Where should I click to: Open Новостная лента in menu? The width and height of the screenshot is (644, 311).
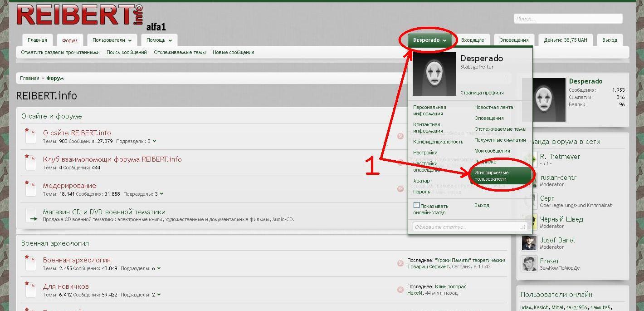click(x=493, y=107)
